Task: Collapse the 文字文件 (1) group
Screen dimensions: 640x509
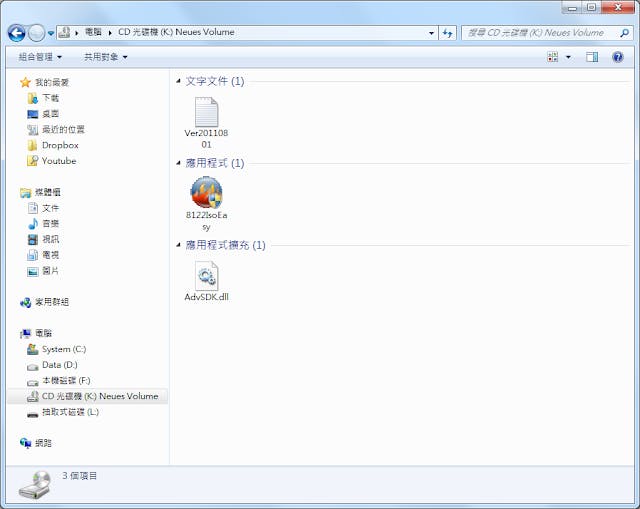Action: pos(178,81)
